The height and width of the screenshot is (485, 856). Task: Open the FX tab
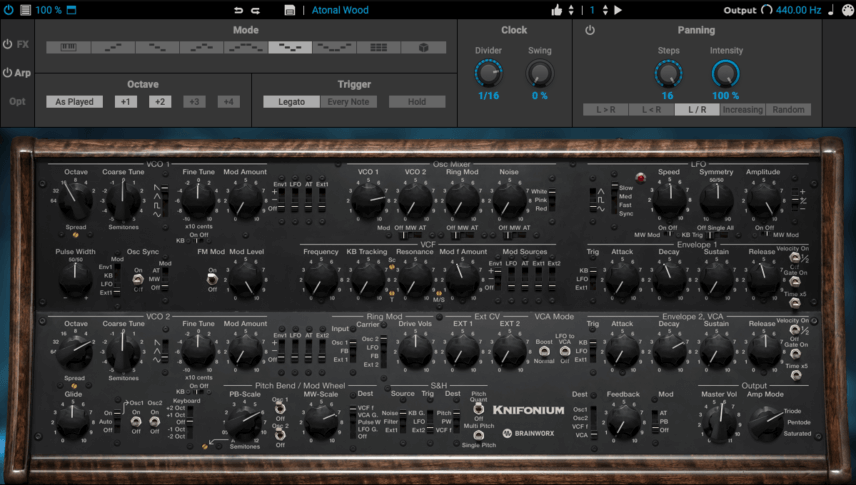[x=22, y=44]
